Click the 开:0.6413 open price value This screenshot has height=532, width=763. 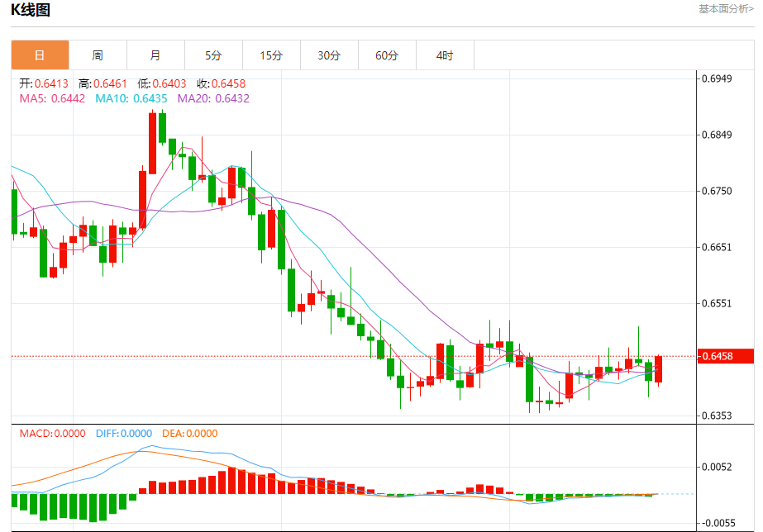(44, 83)
